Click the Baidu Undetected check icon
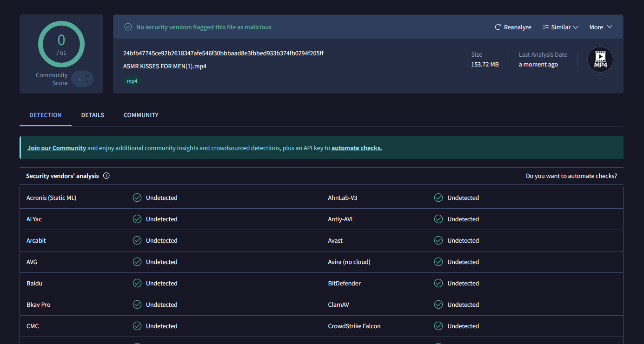The width and height of the screenshot is (644, 344). point(137,283)
